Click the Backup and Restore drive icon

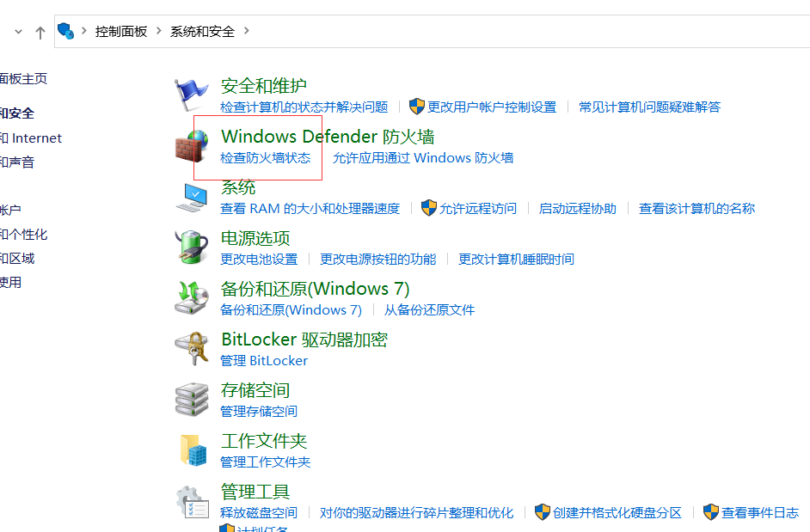click(x=192, y=298)
